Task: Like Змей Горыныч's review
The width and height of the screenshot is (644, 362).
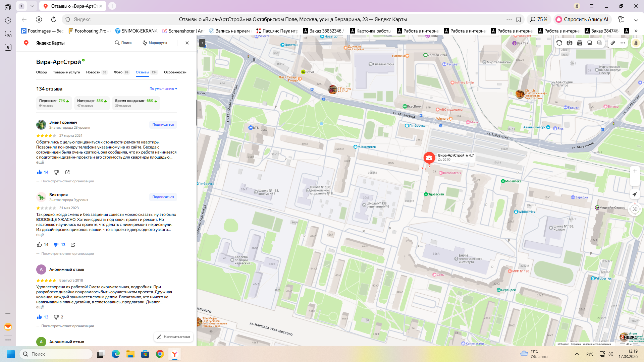Action: tap(40, 172)
